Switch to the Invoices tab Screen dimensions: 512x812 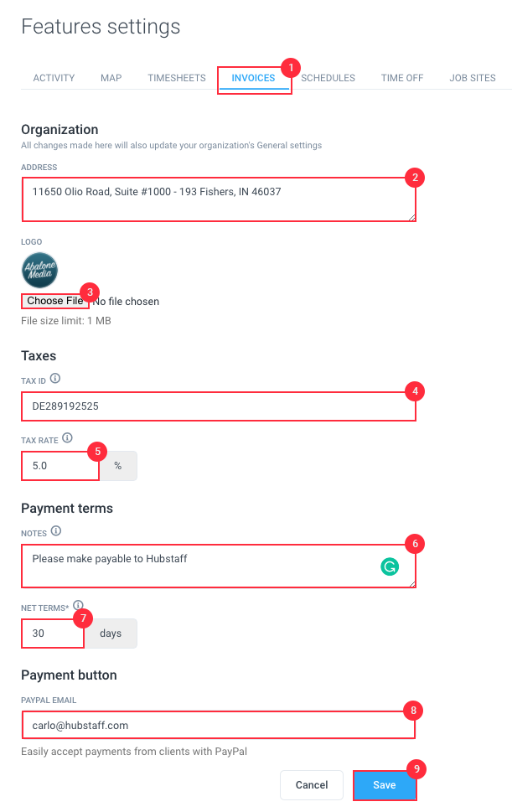tap(253, 78)
